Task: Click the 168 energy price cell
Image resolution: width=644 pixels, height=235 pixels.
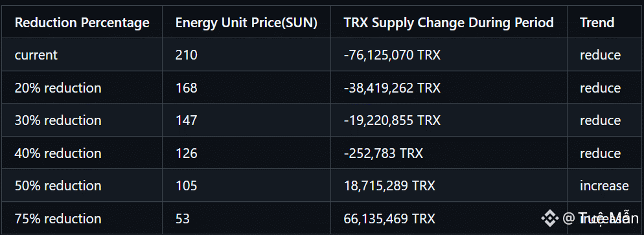Action: 187,88
